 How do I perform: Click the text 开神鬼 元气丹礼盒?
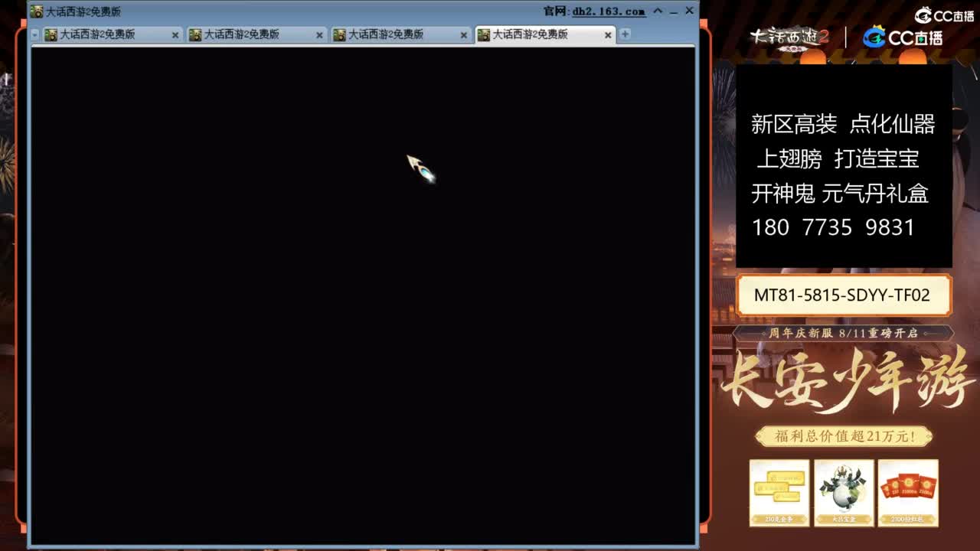coord(840,194)
